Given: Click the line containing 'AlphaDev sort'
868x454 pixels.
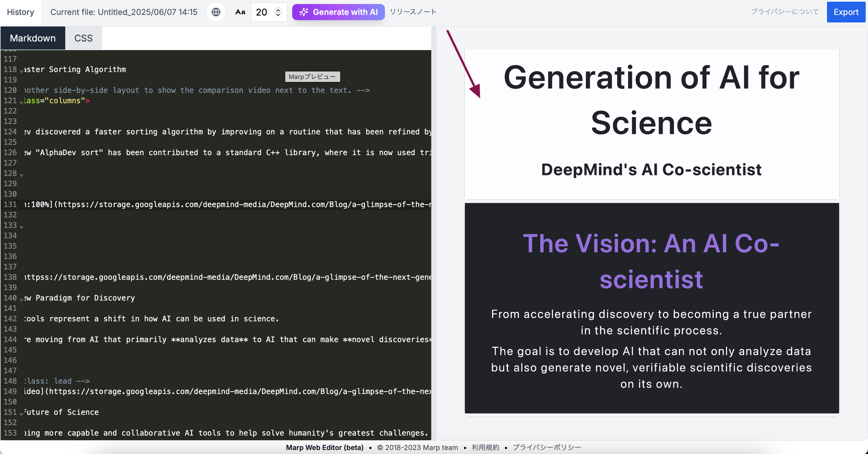Looking at the screenshot, I should [x=227, y=153].
